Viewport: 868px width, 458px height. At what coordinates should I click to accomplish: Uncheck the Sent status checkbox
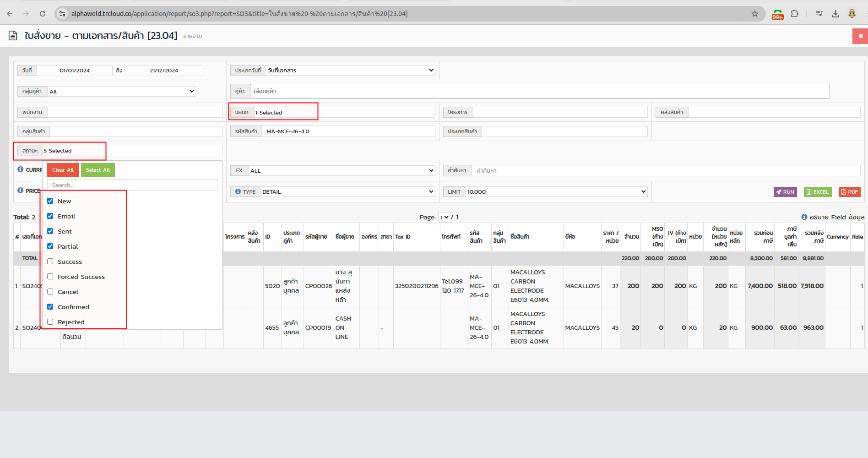point(50,231)
